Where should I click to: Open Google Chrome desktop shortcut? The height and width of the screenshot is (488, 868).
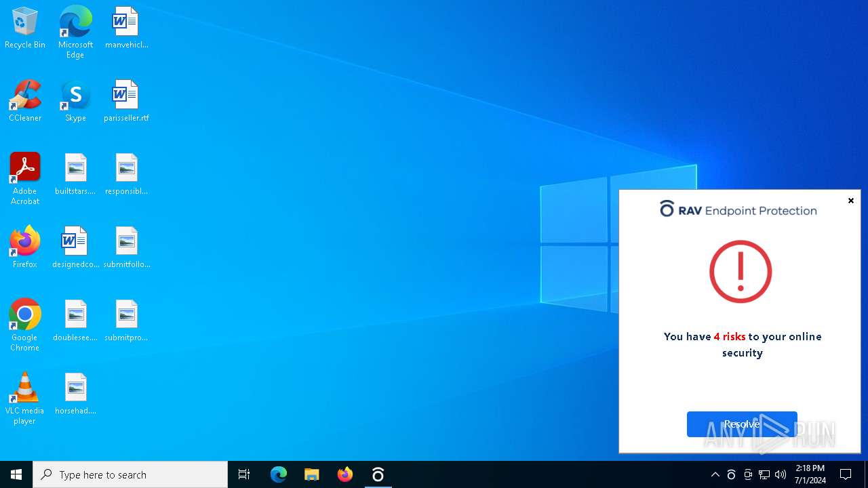click(x=25, y=325)
